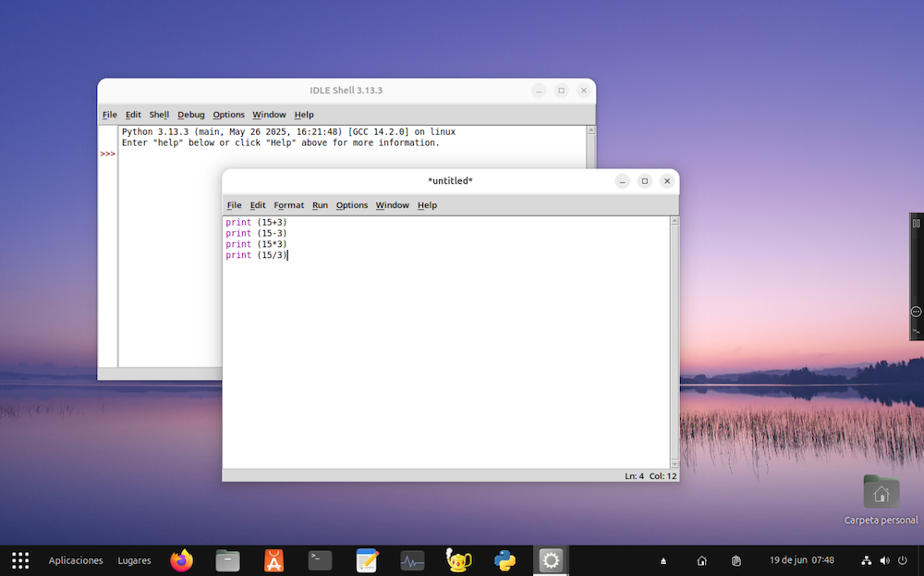Click the Shell menu in IDLE Shell
This screenshot has height=576, width=924.
(x=159, y=115)
